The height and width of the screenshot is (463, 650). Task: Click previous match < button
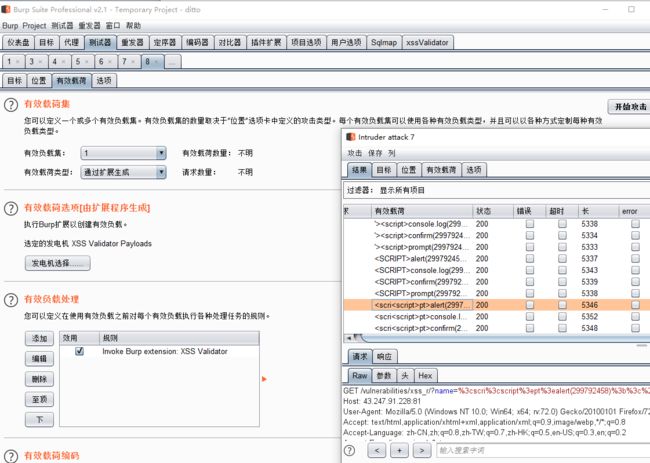377,451
